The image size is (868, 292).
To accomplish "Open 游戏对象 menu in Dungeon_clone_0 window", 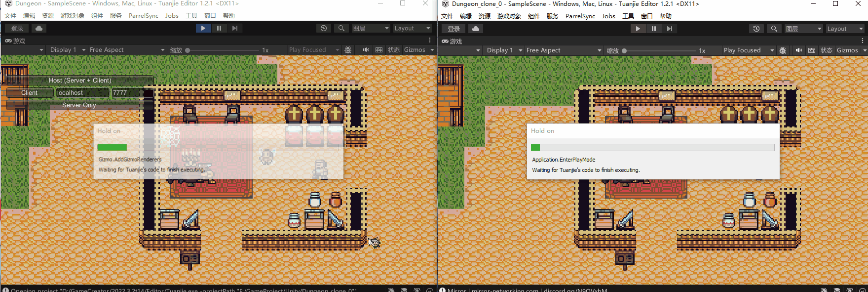I will (x=509, y=16).
